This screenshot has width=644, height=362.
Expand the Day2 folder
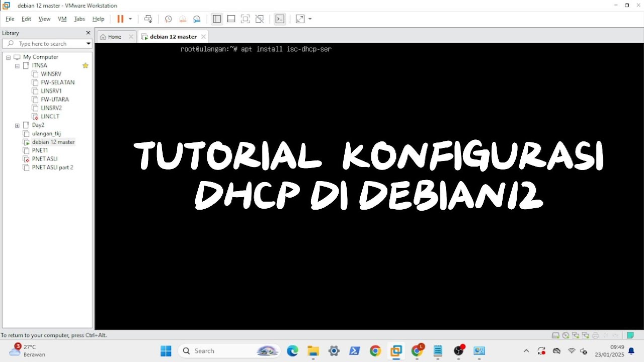[17, 125]
